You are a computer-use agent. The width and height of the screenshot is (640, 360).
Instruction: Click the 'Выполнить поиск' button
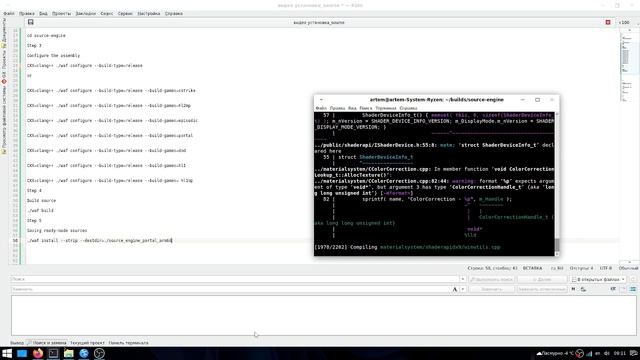click(491, 279)
